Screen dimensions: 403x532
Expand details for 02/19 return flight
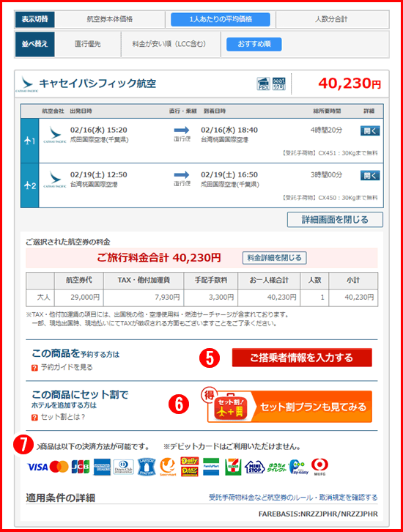(x=370, y=176)
